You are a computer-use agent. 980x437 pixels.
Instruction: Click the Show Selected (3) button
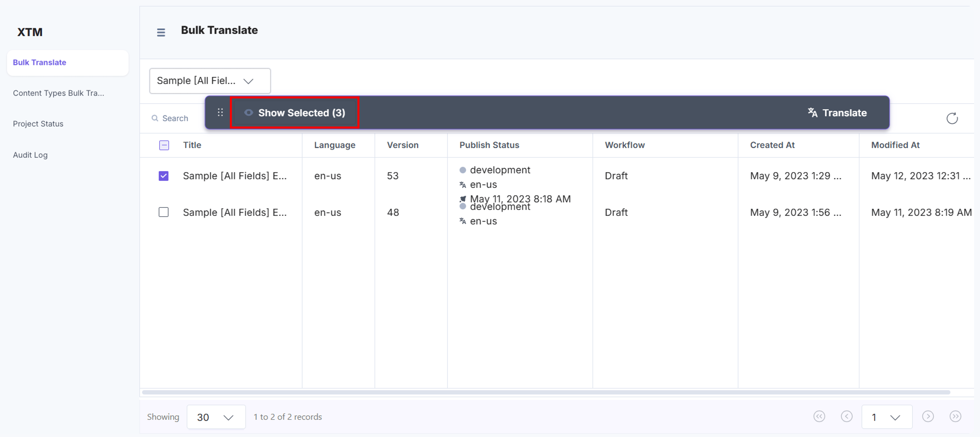click(295, 113)
